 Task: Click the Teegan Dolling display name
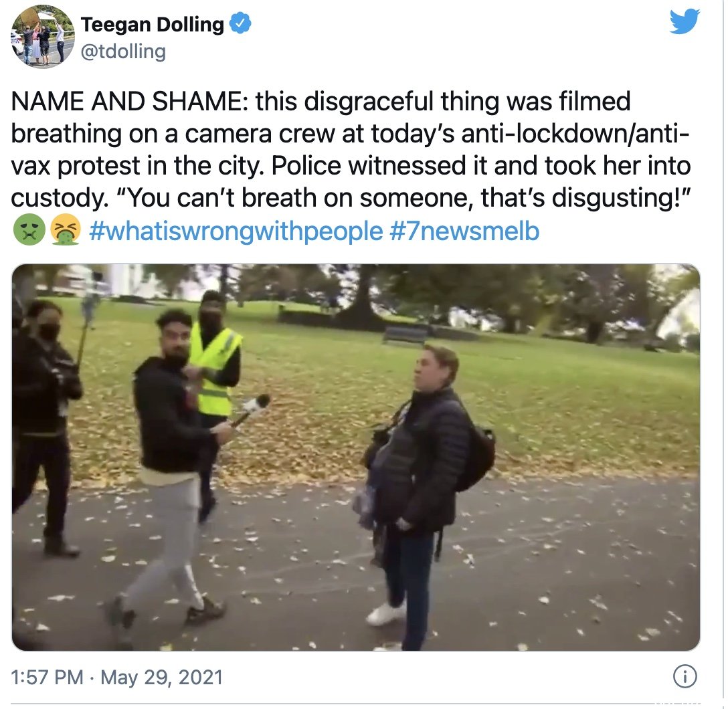click(153, 24)
